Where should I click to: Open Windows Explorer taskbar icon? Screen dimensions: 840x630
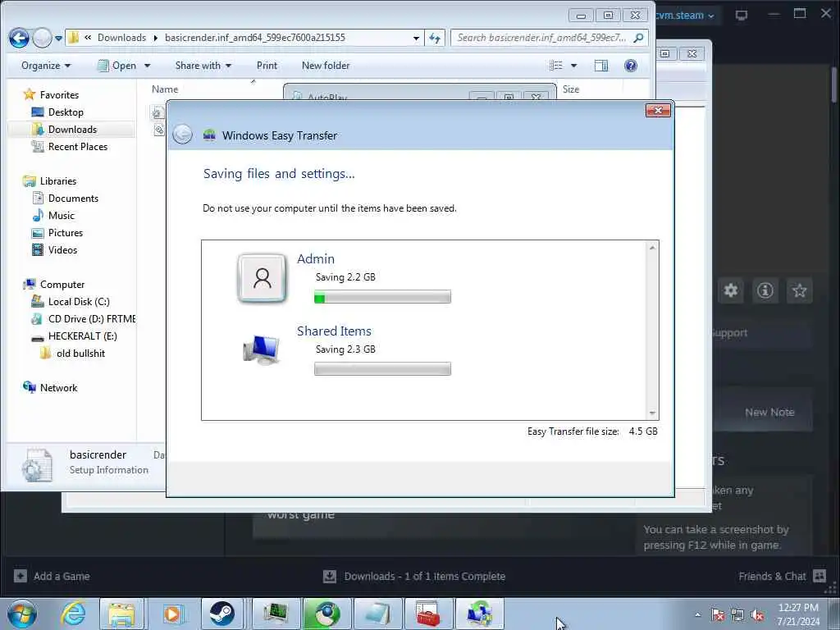(121, 614)
